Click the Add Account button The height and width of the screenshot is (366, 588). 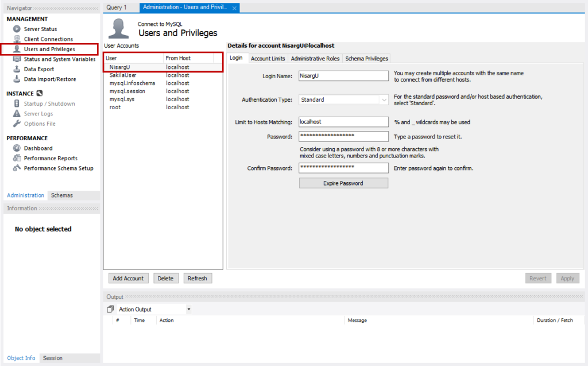point(128,278)
